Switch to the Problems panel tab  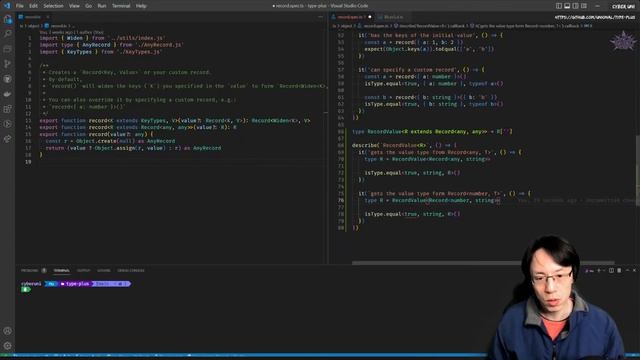click(30, 270)
